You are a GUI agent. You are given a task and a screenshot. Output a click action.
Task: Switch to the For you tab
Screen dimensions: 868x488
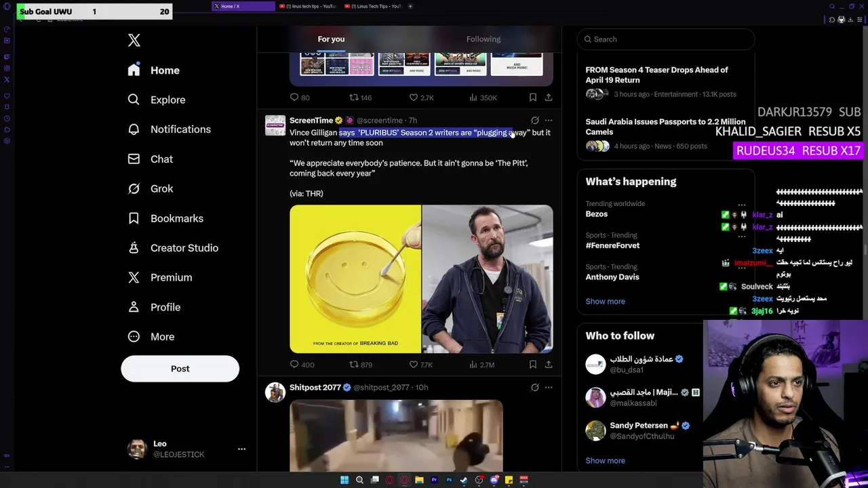[x=331, y=39]
